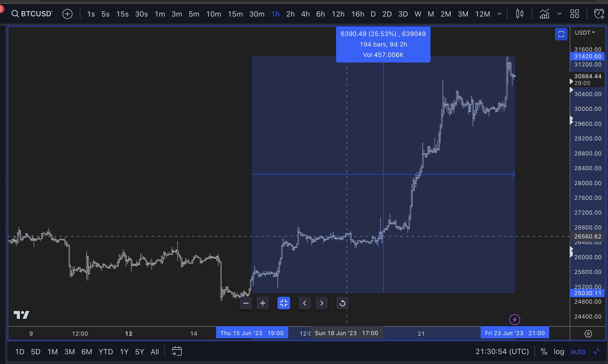Screen dimensions: 608x364
Task: Open the layout grid templates icon
Action: tap(574, 14)
